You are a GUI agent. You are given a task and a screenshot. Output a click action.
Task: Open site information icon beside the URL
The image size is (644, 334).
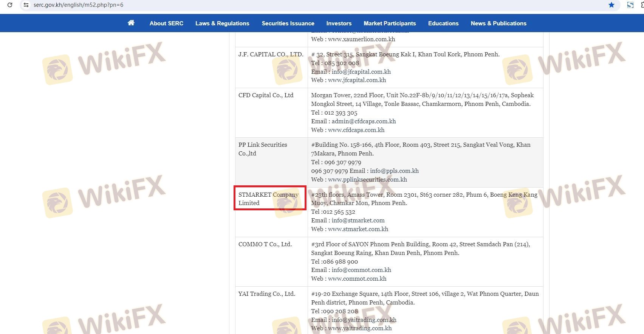tap(26, 5)
